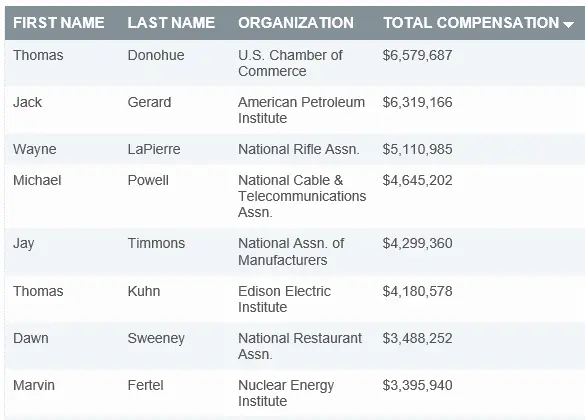Select the Marvin Fertel row first name

pyautogui.click(x=34, y=385)
